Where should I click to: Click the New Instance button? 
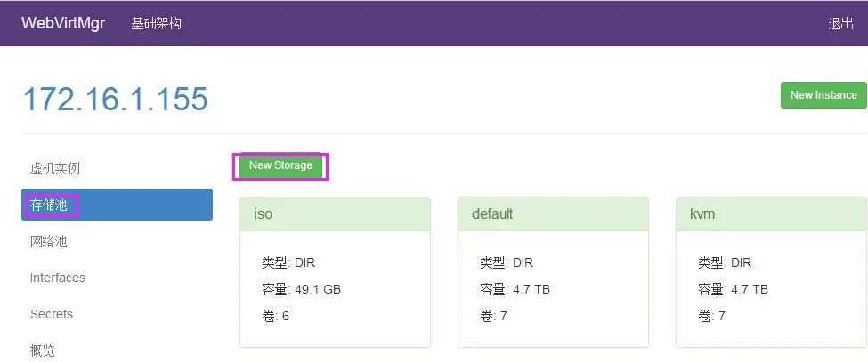pos(823,95)
